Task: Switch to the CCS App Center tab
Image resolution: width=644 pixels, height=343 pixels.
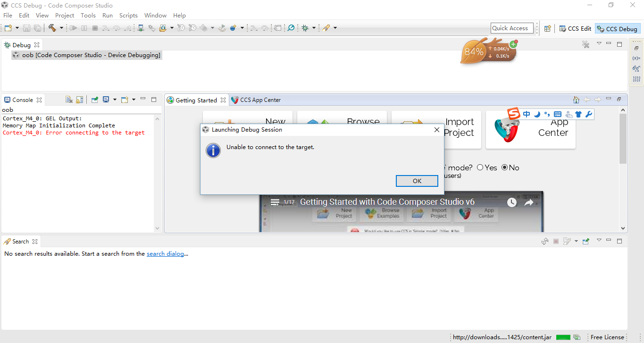Action: coord(256,100)
